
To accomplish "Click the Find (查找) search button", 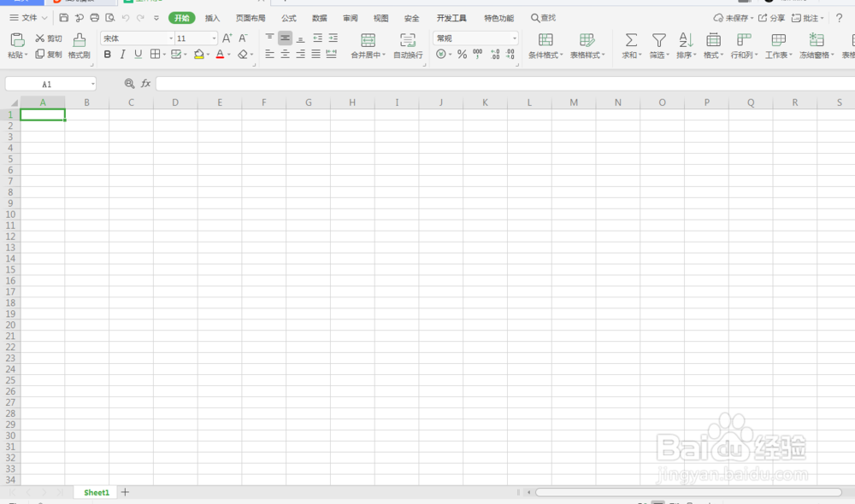I will tap(543, 18).
